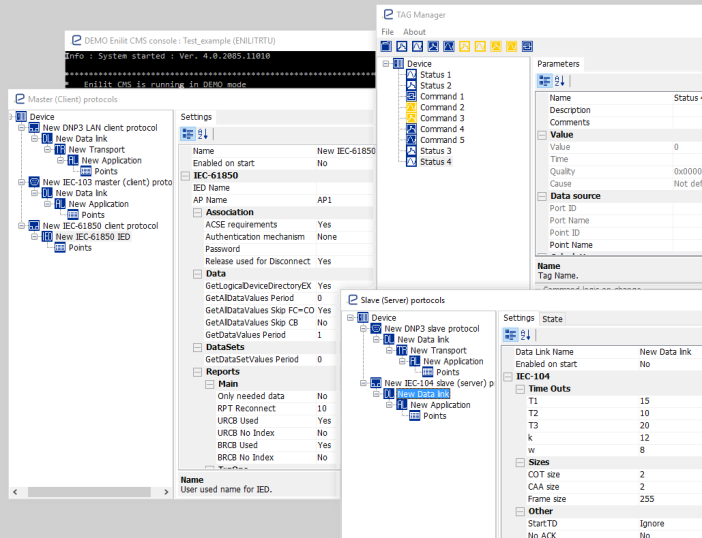The height and width of the screenshot is (538, 702).
Task: Click the T1 timeout value field
Action: 665,400
